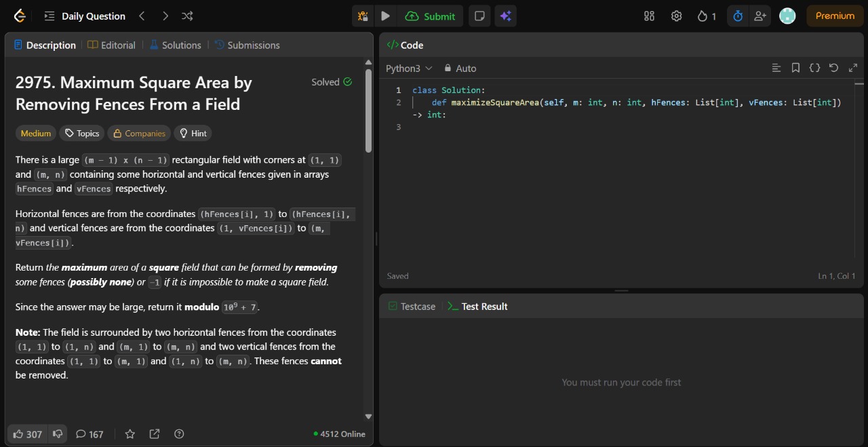Format code with the braces icon
The height and width of the screenshot is (447, 868).
click(x=814, y=68)
